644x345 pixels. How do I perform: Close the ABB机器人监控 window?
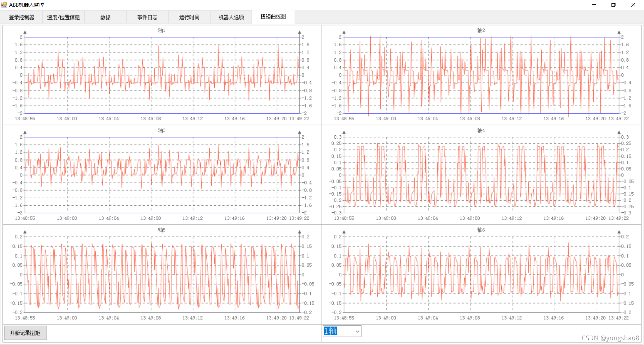click(633, 5)
